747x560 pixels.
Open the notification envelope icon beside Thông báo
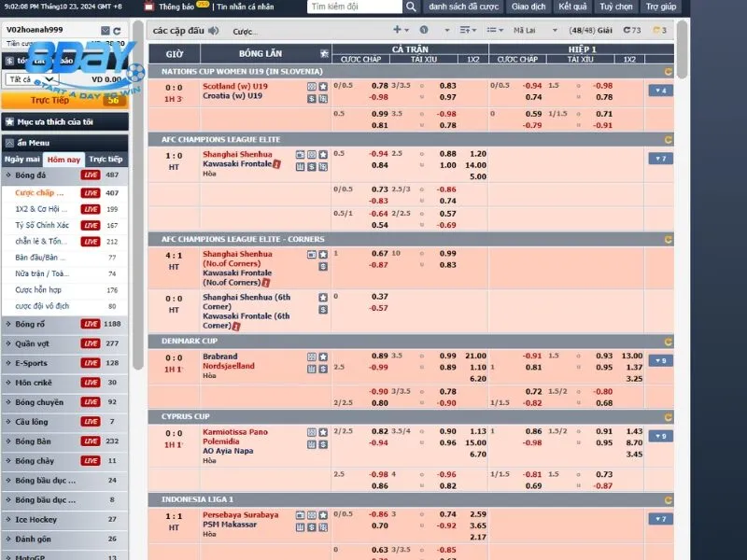pos(149,7)
